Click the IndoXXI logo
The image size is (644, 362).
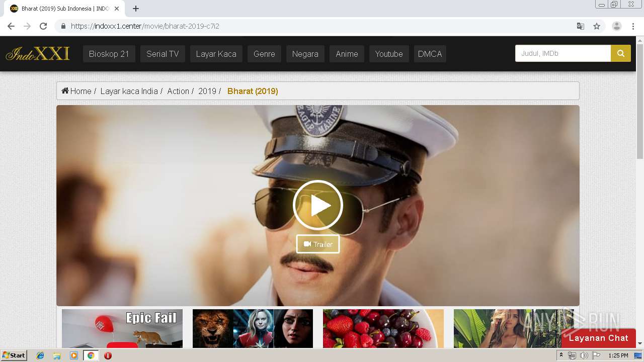coord(38,54)
